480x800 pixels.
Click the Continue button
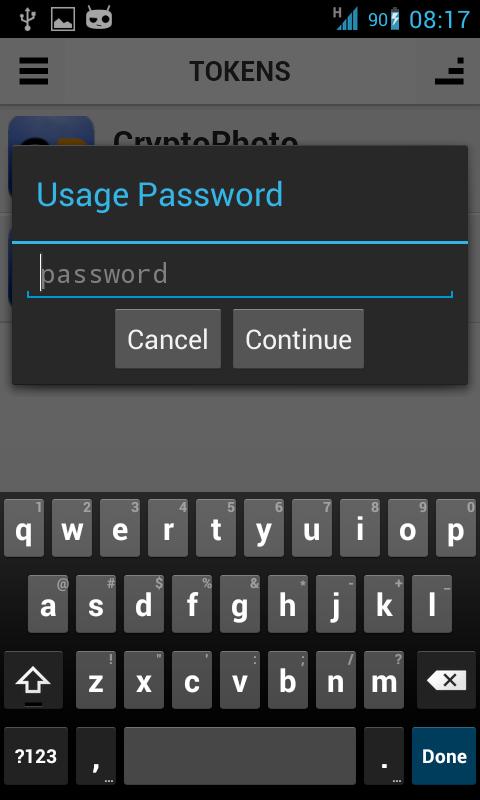click(x=298, y=339)
